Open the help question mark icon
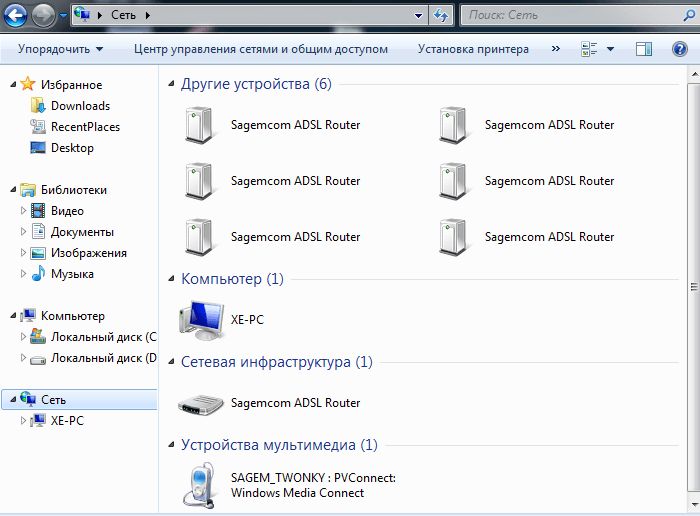 (x=680, y=49)
